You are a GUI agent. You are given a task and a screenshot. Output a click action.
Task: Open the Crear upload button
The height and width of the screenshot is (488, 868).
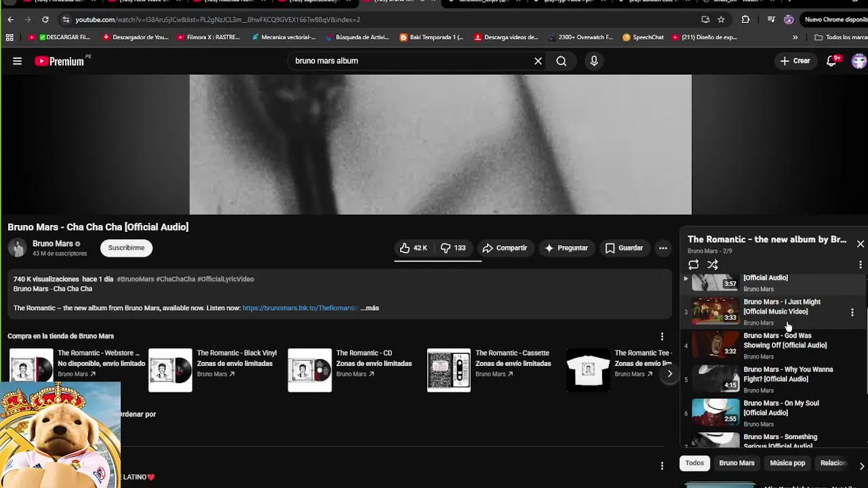click(795, 61)
